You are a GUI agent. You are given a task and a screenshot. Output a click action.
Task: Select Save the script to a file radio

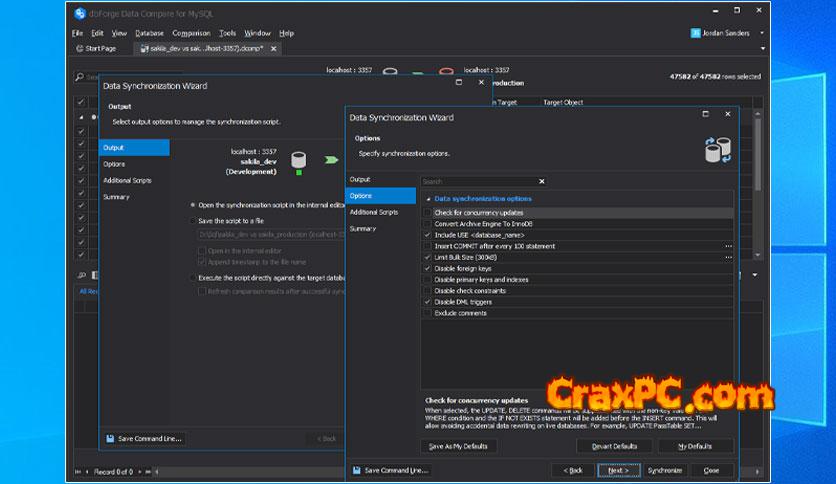coord(193,220)
